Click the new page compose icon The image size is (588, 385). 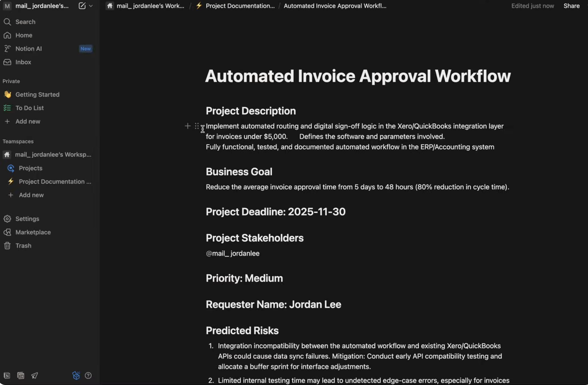(82, 6)
